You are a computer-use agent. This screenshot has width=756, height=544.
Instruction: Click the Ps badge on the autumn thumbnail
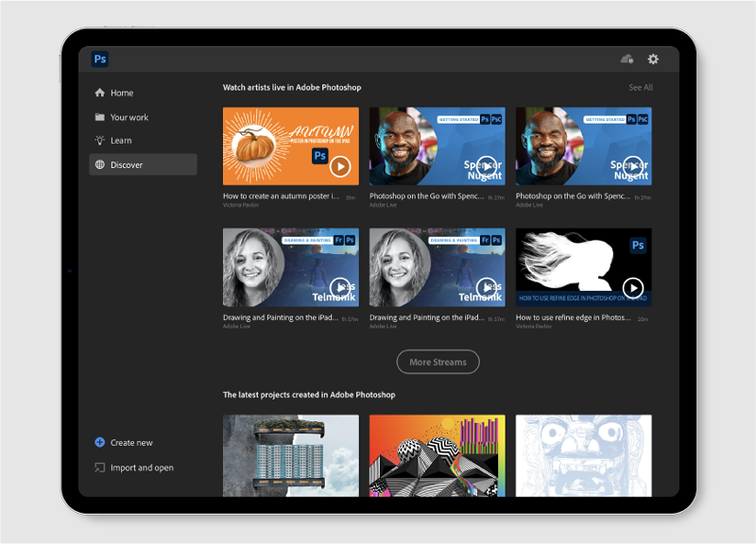[320, 156]
